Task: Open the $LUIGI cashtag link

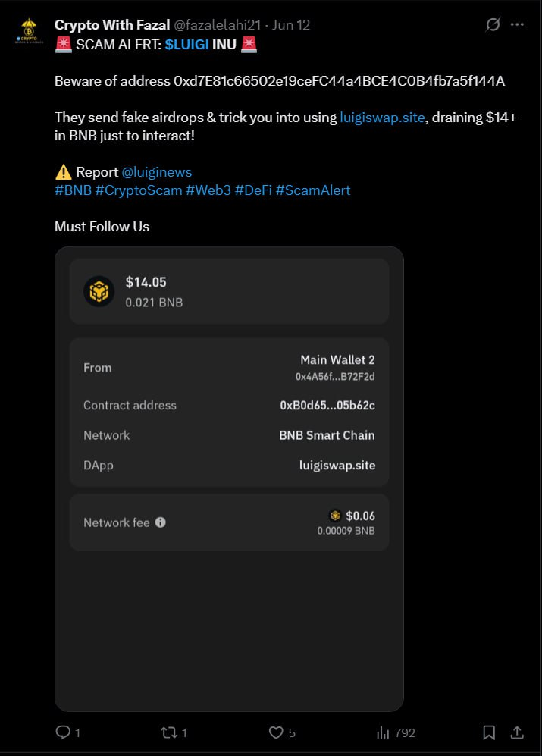Action: 186,45
